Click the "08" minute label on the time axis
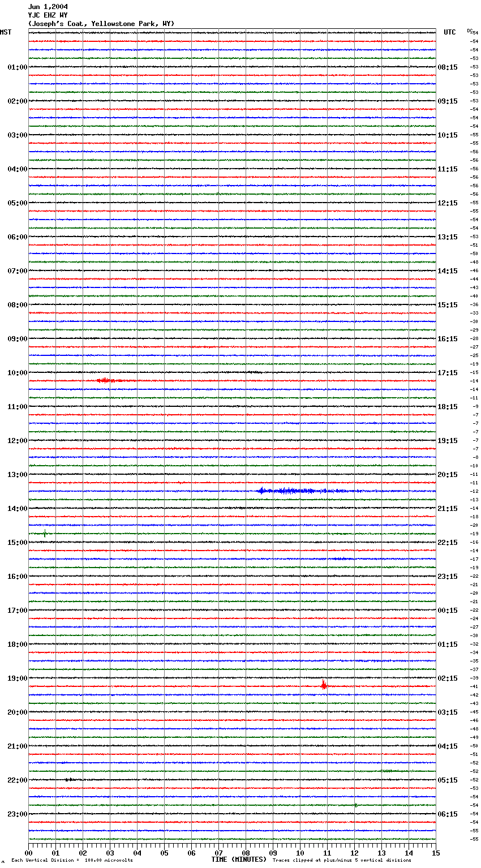This screenshot has height=868, width=481. point(246,853)
